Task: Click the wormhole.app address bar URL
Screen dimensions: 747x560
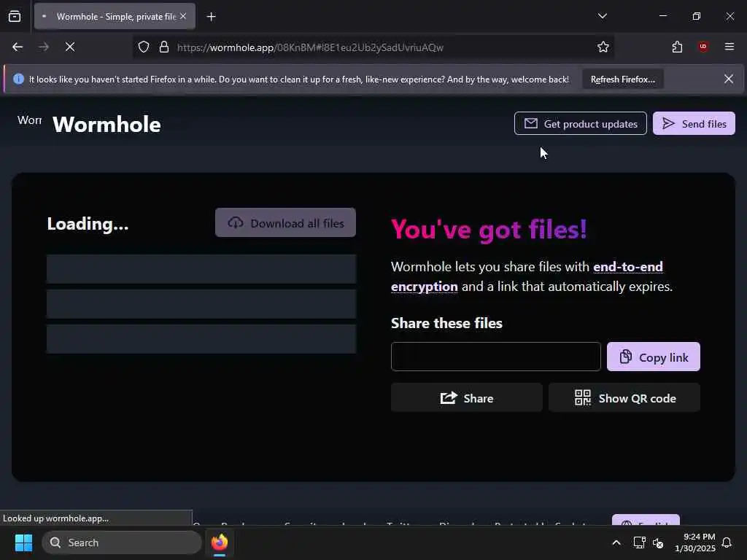Action: (310, 47)
